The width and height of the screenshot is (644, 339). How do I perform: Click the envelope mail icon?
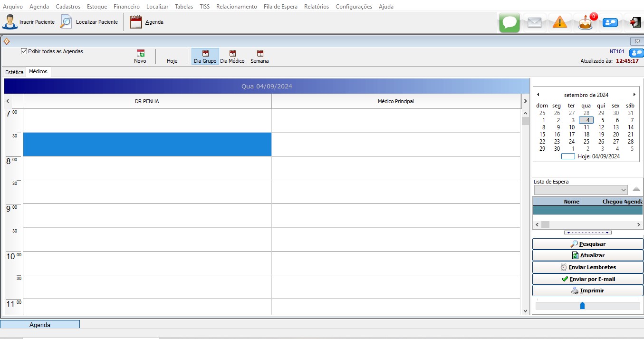click(535, 22)
